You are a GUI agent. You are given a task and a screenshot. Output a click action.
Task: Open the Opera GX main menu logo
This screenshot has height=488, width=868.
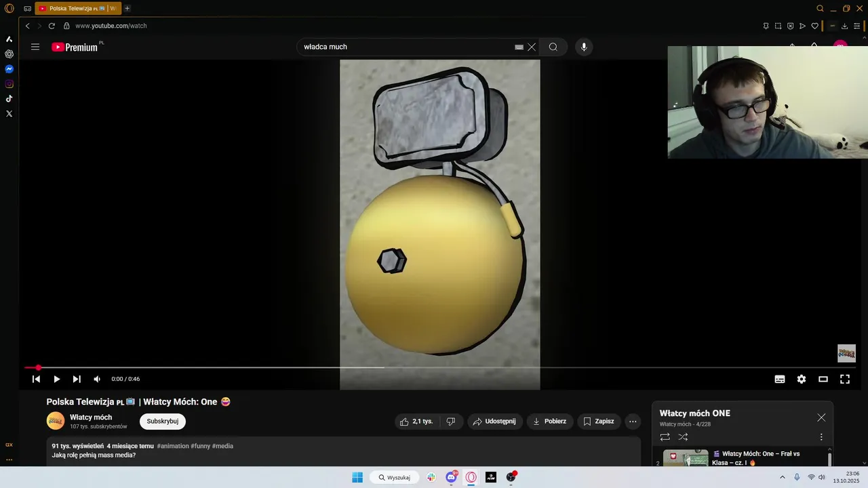point(9,8)
